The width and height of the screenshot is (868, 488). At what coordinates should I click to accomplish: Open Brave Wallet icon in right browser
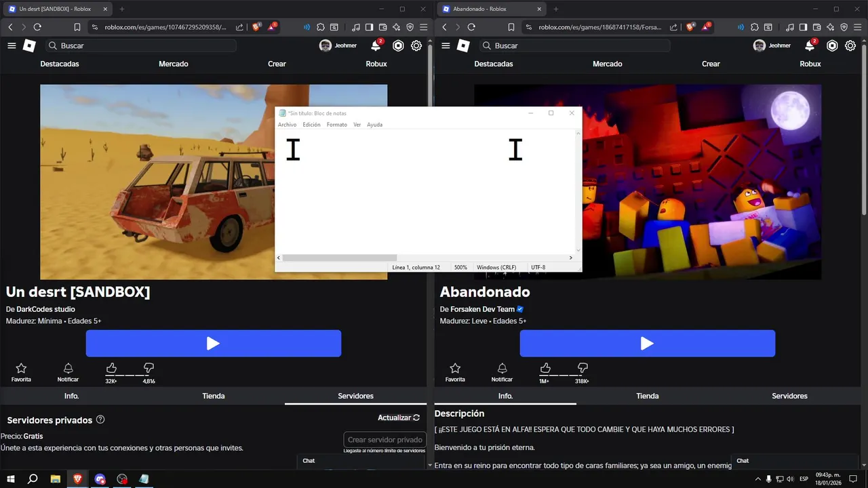(x=816, y=27)
